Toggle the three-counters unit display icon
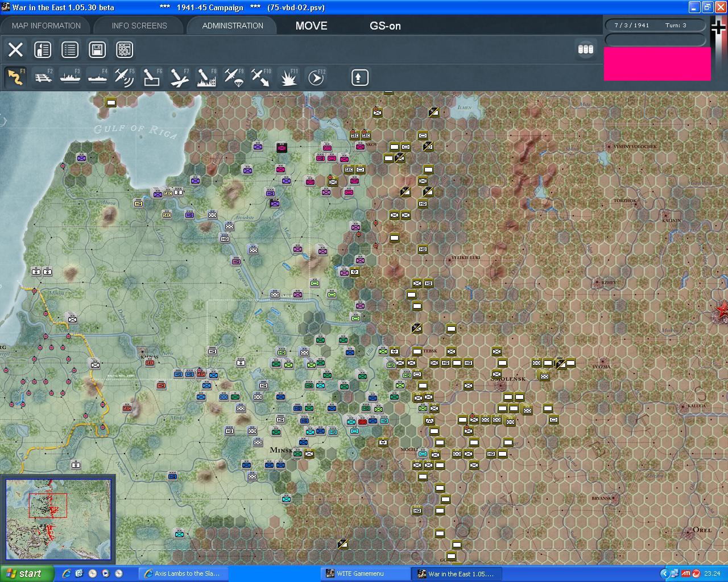 pyautogui.click(x=586, y=49)
